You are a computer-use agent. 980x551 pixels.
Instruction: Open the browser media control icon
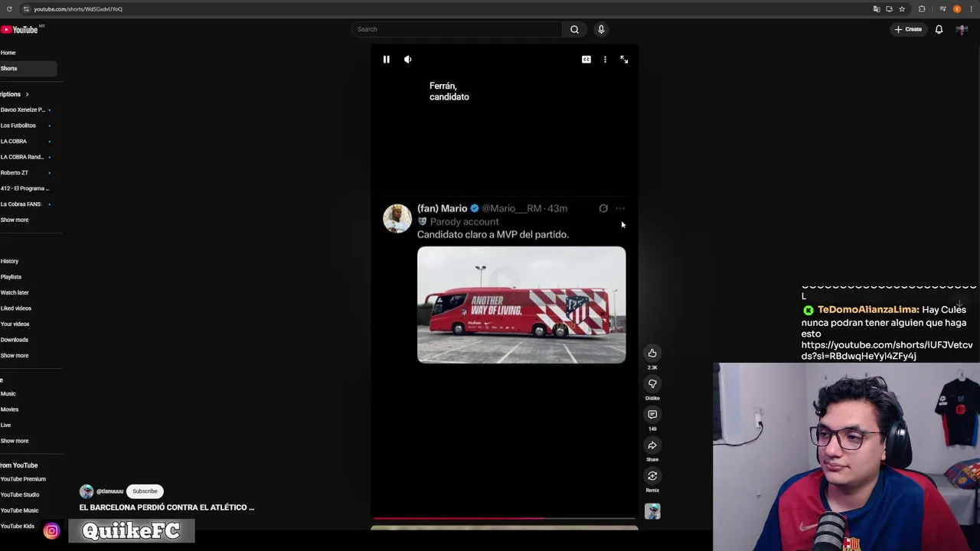click(942, 9)
